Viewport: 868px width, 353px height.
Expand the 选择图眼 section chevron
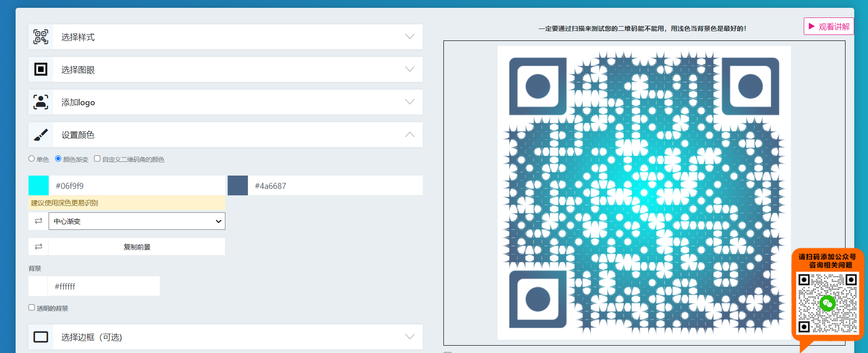410,69
